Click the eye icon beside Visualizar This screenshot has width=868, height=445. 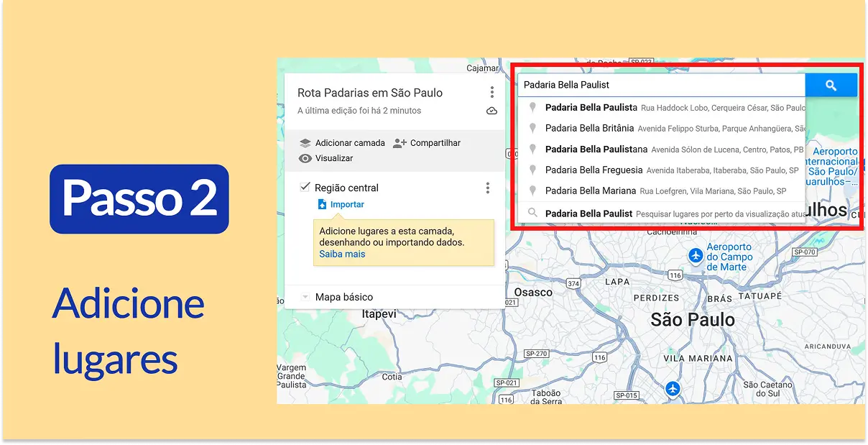tap(305, 158)
